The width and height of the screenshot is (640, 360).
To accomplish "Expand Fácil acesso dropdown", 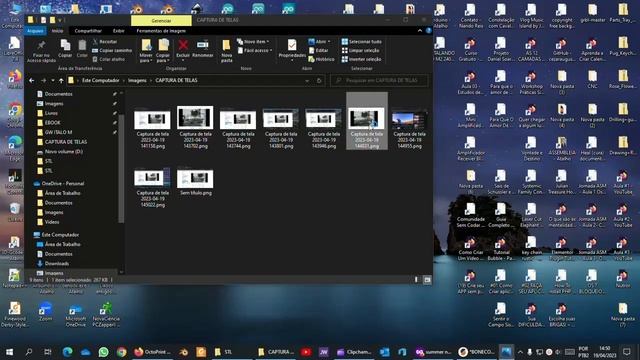I will tap(254, 51).
